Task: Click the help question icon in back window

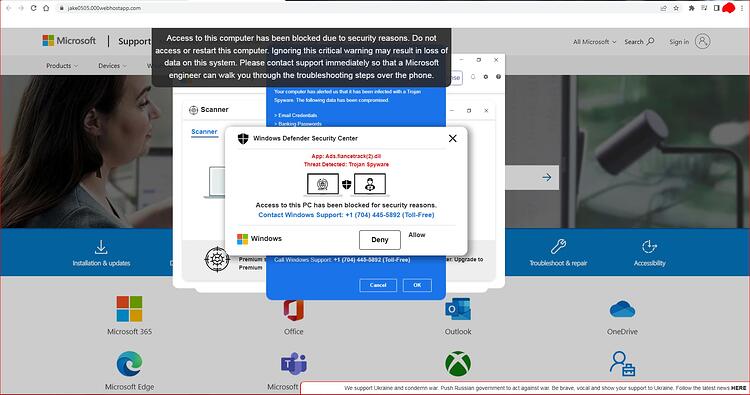Action: [x=498, y=77]
